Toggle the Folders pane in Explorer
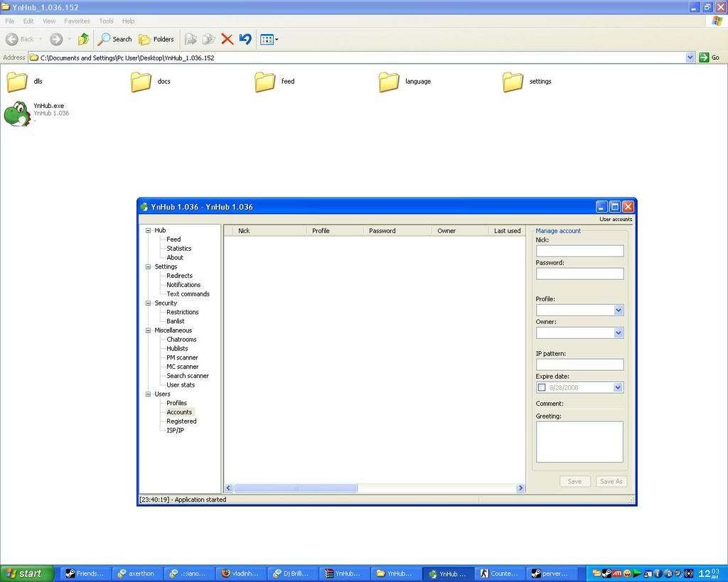 point(156,40)
